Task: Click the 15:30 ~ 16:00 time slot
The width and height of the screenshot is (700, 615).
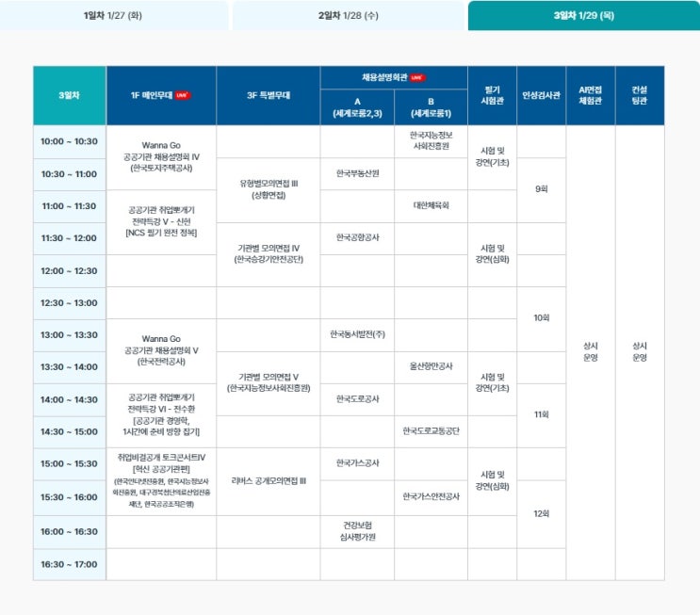Action: tap(69, 497)
